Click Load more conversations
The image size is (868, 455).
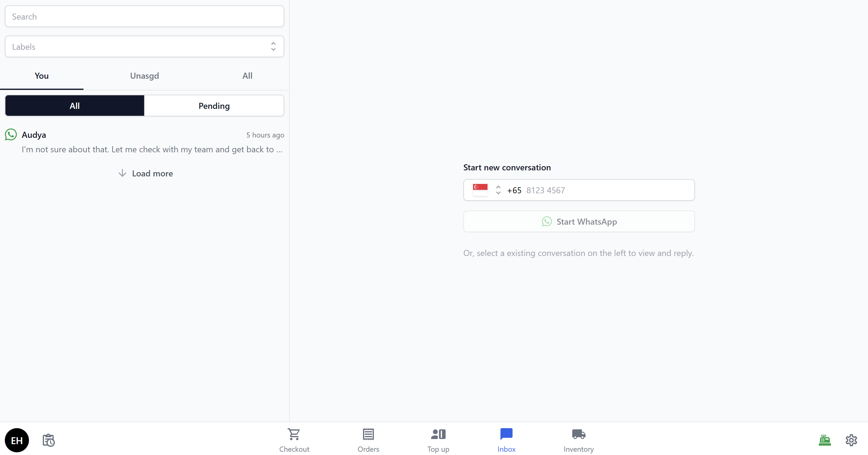click(146, 174)
